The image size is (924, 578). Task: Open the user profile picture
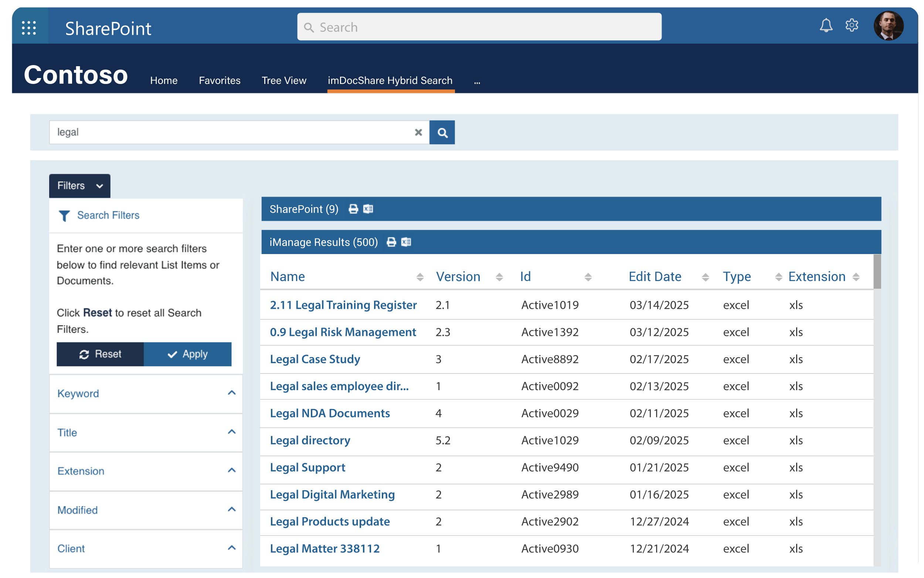[x=888, y=26]
